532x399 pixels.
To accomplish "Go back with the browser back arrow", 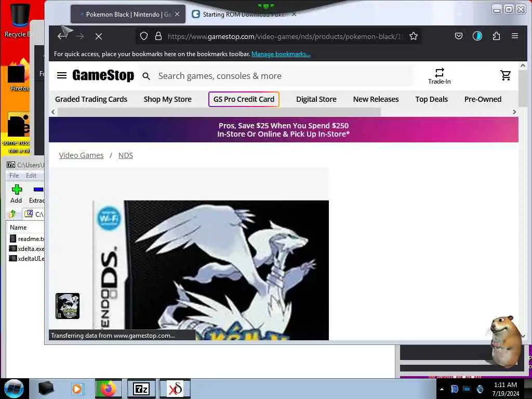I will click(62, 36).
